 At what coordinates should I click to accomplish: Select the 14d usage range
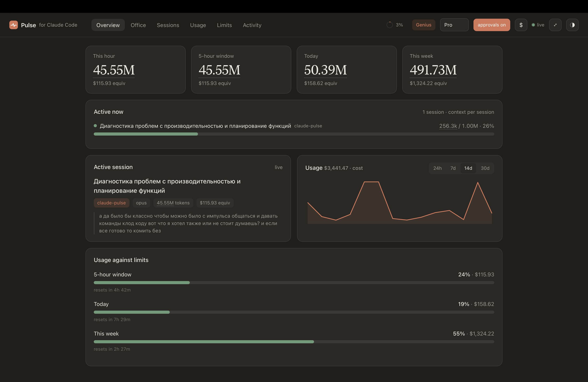pyautogui.click(x=468, y=168)
